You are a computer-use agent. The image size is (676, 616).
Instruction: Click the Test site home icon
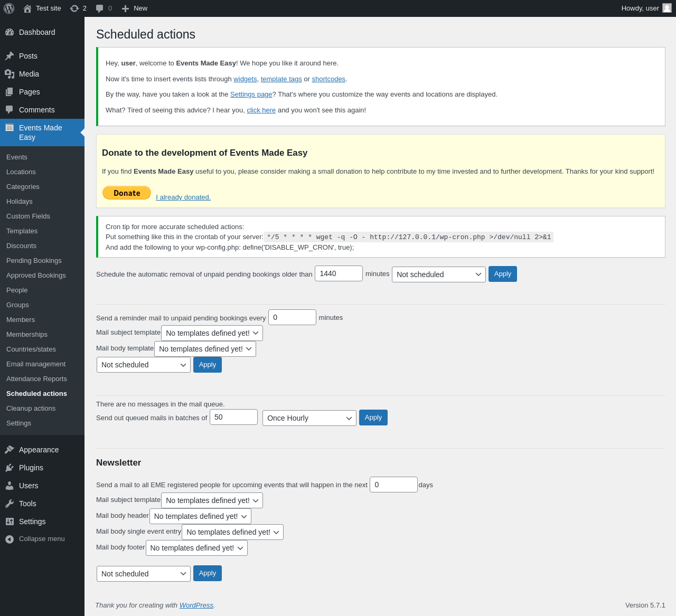coord(27,8)
